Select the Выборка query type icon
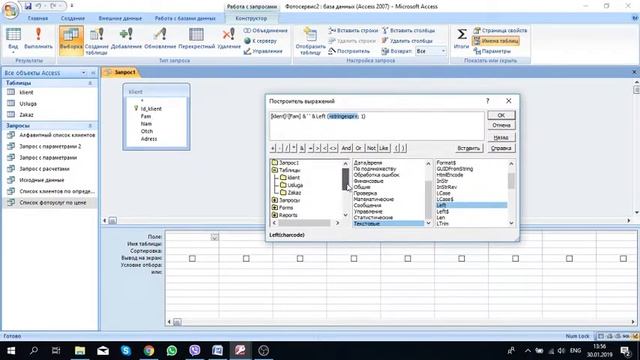Screen dimensions: 640x360 (x=71, y=40)
